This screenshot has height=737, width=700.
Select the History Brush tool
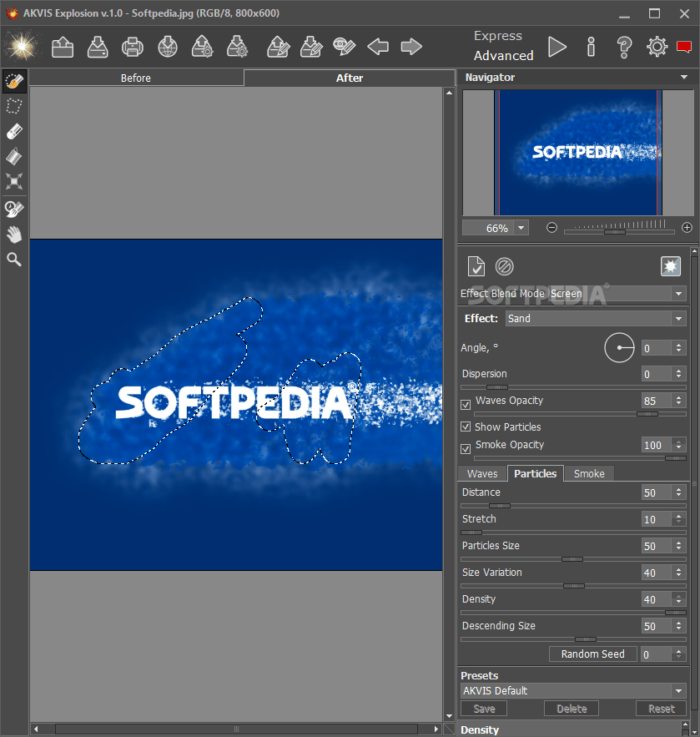14,209
